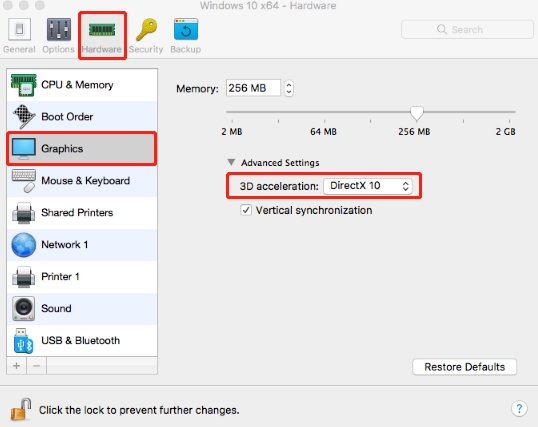Viewport: 538px width, 427px height.
Task: Select Boot Order in sidebar
Action: click(x=82, y=117)
